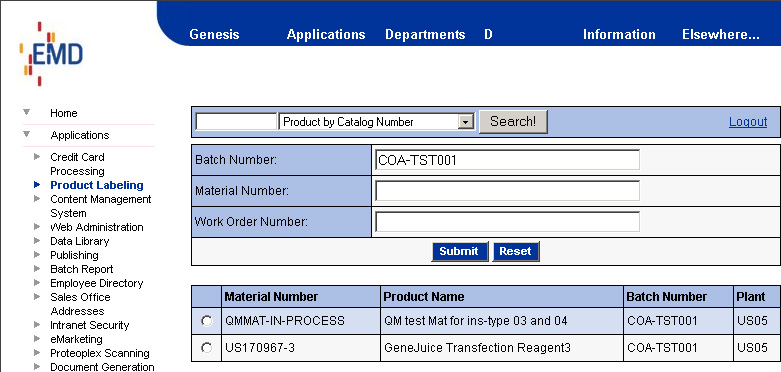
Task: Select the US170967-3 radio button
Action: (x=207, y=348)
